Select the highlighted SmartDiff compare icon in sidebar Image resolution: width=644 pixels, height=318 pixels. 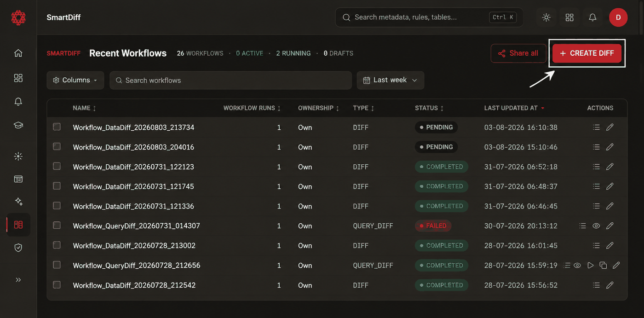click(18, 225)
